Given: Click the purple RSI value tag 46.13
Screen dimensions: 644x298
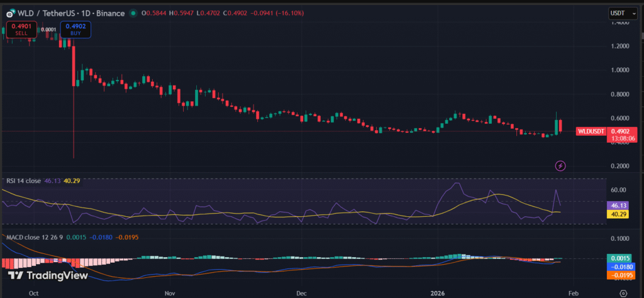Looking at the screenshot, I should coord(619,206).
